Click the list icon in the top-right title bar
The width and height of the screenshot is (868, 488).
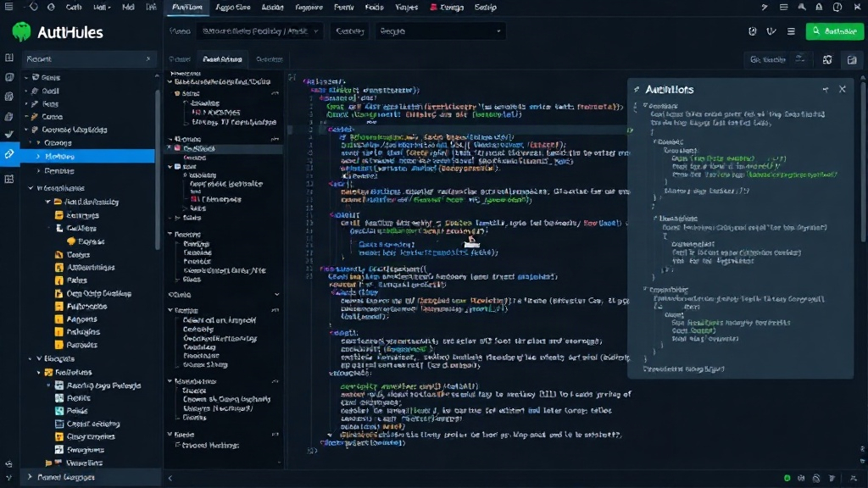tap(783, 7)
